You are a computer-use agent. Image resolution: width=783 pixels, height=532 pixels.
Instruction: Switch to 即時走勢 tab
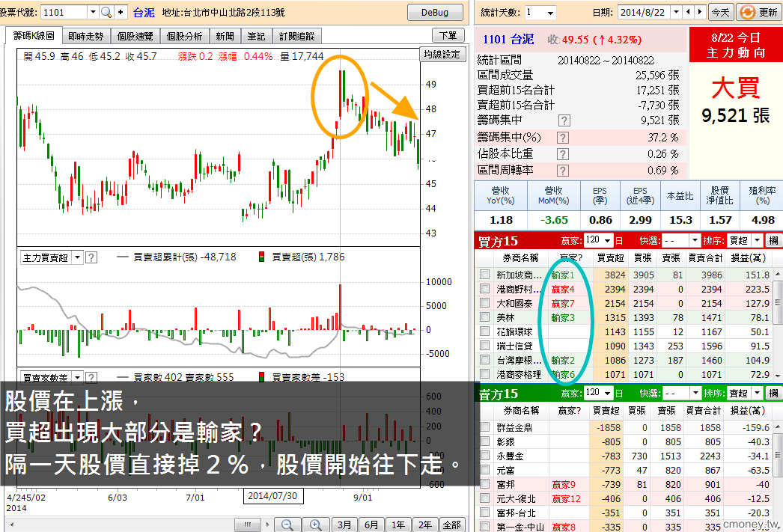[x=85, y=37]
